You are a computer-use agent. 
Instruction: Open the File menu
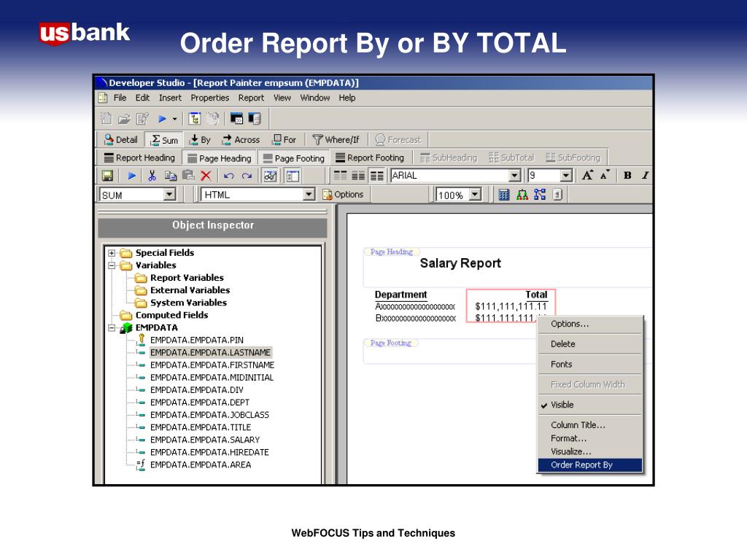tap(120, 98)
